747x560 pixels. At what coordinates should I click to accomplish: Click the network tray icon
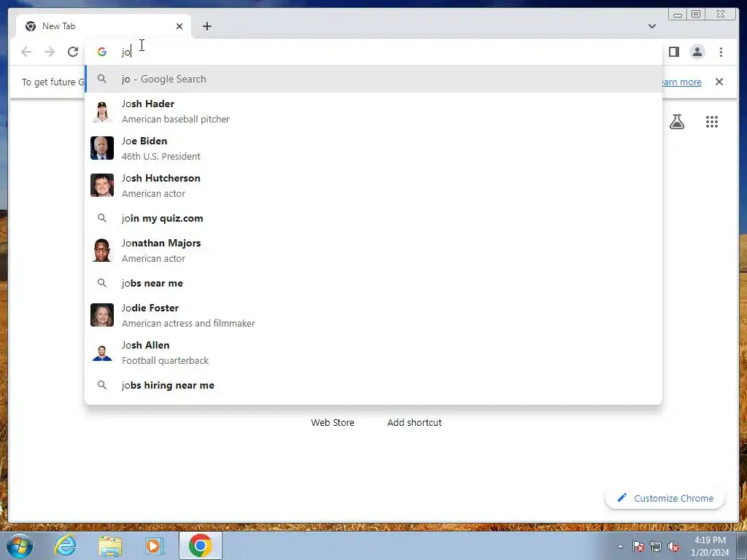click(656, 546)
